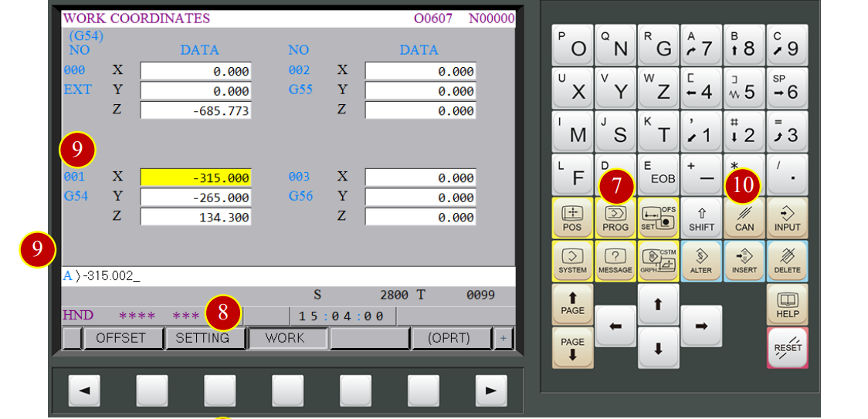Select the WORK softkey tab
This screenshot has width=868, height=419.
(288, 338)
